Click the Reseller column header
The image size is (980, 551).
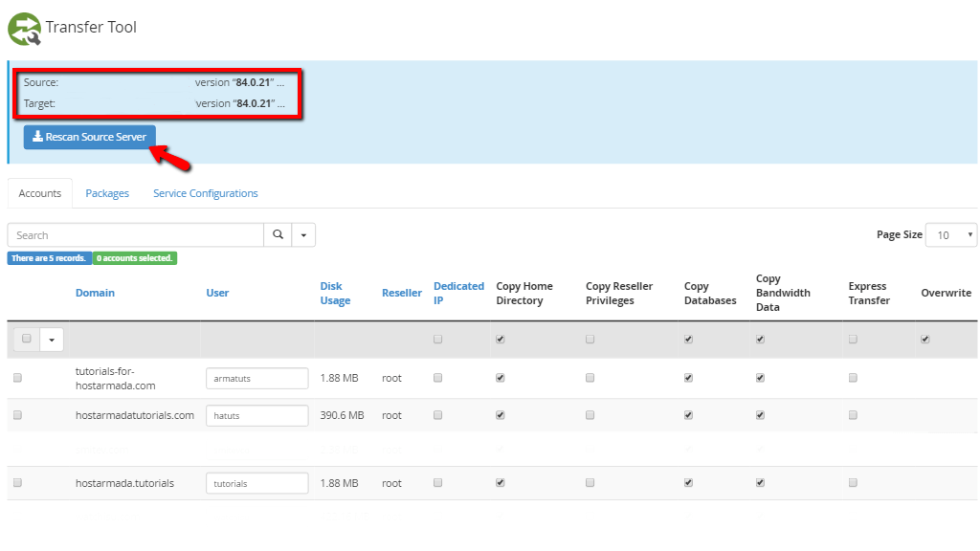point(402,293)
